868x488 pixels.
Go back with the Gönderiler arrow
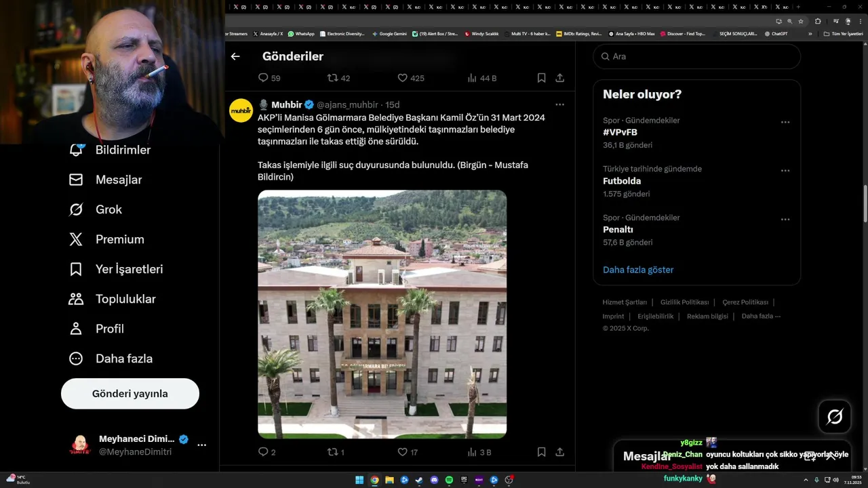point(235,56)
